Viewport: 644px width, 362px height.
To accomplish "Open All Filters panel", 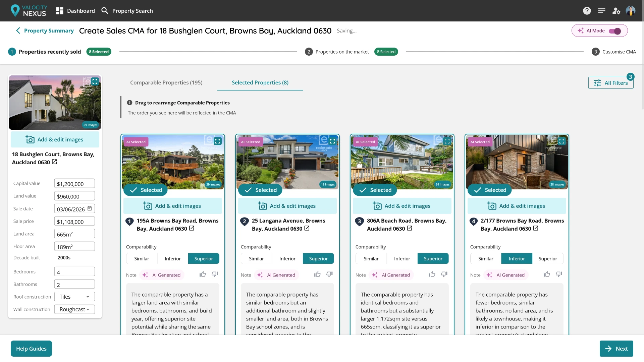I will click(x=611, y=83).
